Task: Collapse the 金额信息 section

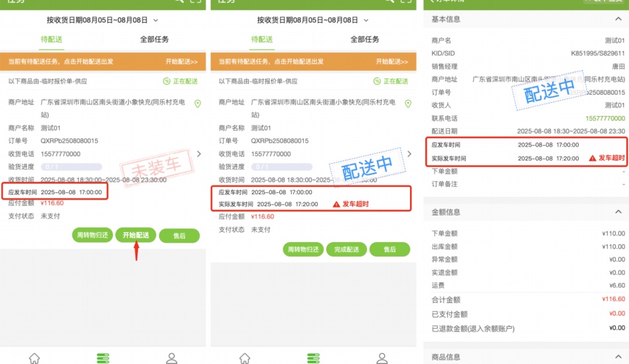Action: 615,212
